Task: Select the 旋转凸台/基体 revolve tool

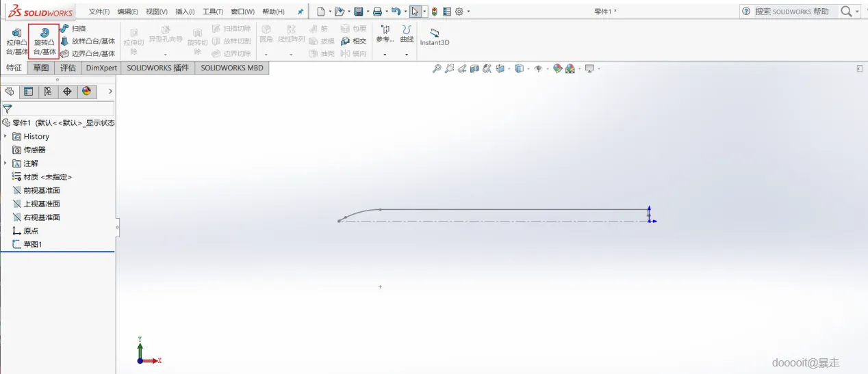Action: click(x=44, y=41)
